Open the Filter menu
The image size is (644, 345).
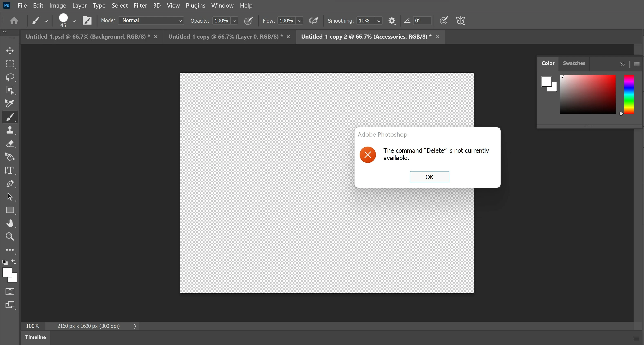point(140,6)
